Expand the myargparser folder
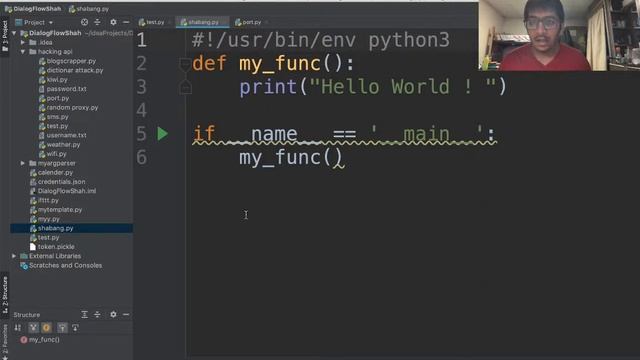Image resolution: width=640 pixels, height=360 pixels. coord(23,163)
